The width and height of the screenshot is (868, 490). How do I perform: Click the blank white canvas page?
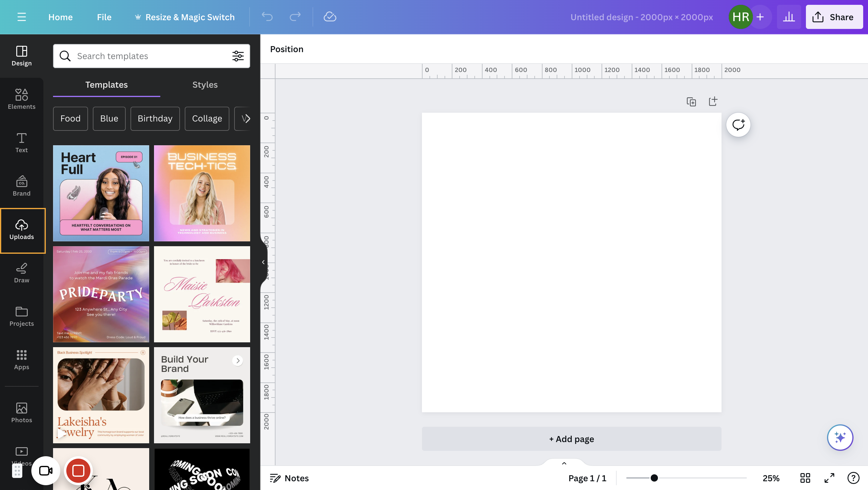coord(571,262)
